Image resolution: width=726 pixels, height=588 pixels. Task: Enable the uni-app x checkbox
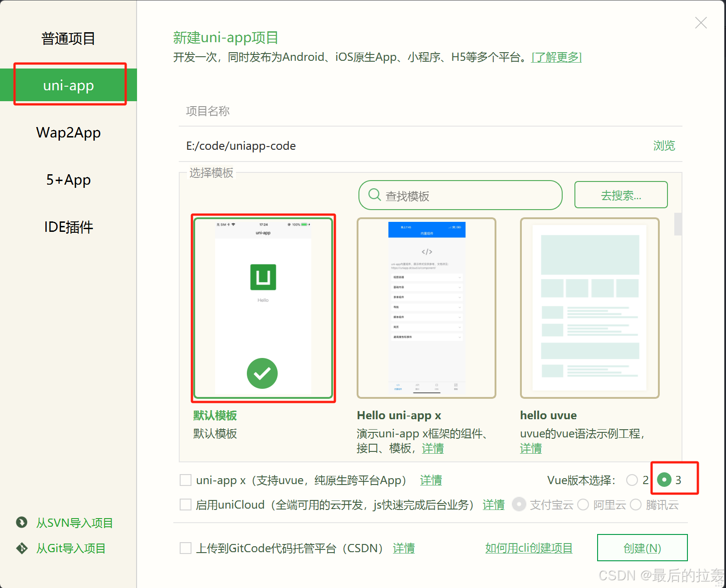[x=185, y=480]
